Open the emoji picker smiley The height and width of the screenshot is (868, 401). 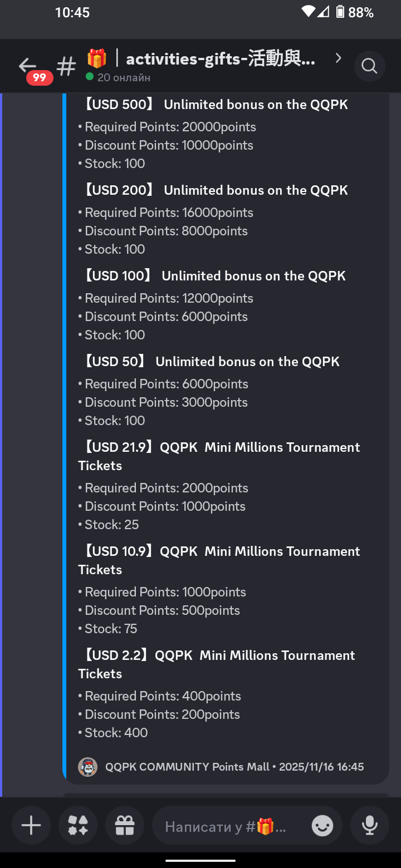[322, 826]
